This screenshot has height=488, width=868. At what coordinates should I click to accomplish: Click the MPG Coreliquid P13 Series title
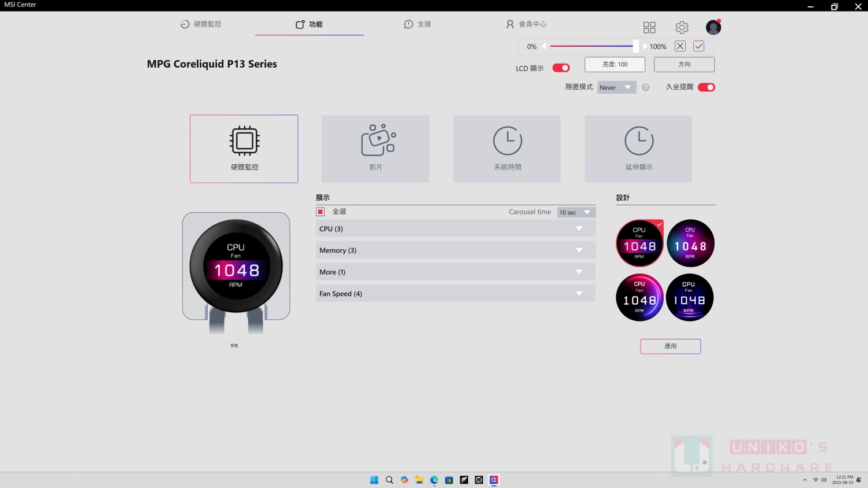click(x=212, y=64)
